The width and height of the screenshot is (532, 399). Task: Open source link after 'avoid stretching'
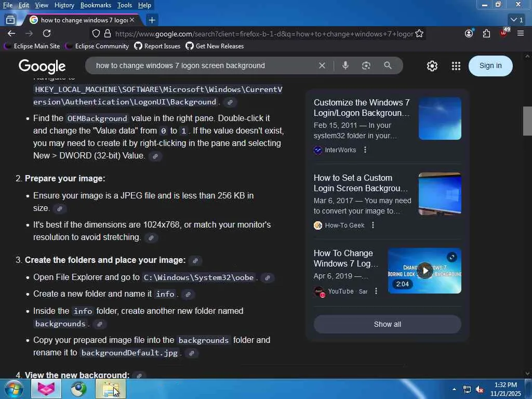point(151,237)
